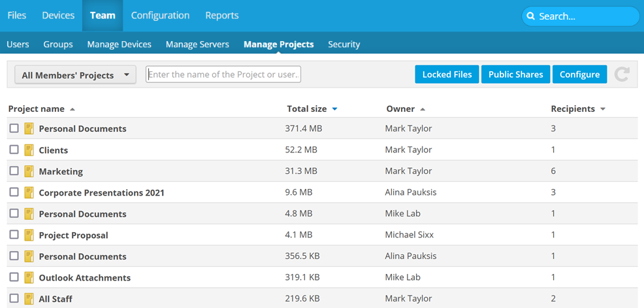Click the Marketing project folder icon
The width and height of the screenshot is (644, 308).
(29, 171)
